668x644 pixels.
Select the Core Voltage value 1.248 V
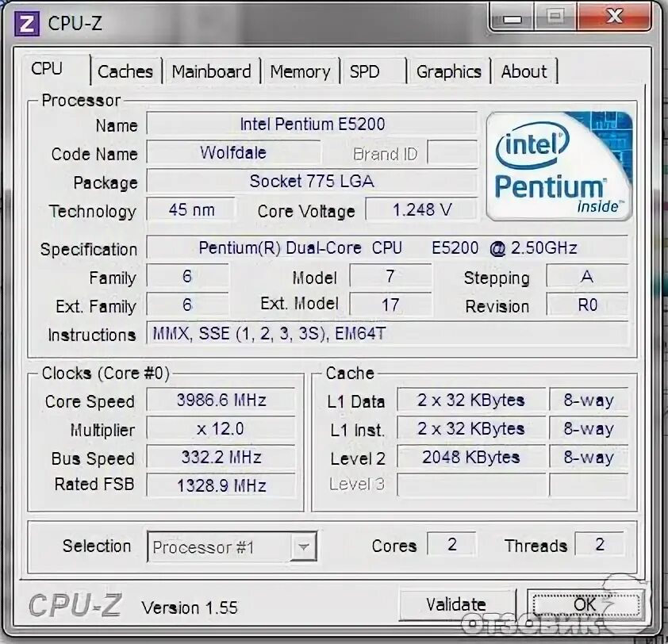(x=422, y=209)
